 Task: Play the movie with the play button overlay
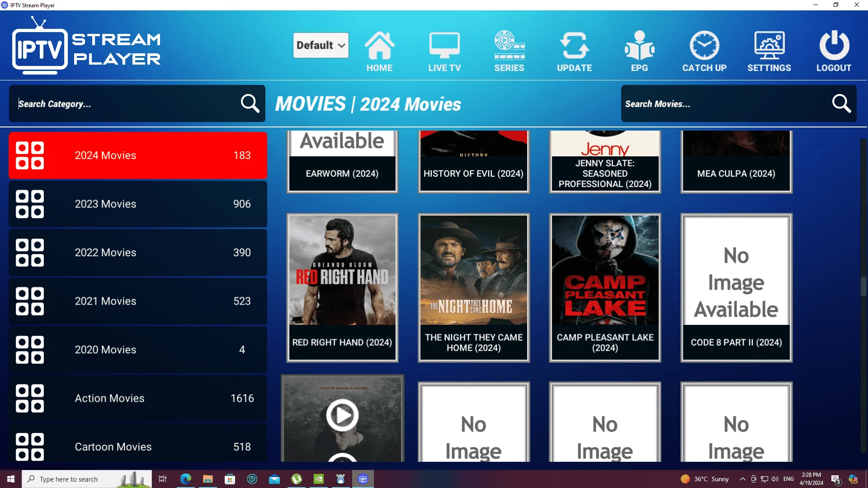click(342, 415)
